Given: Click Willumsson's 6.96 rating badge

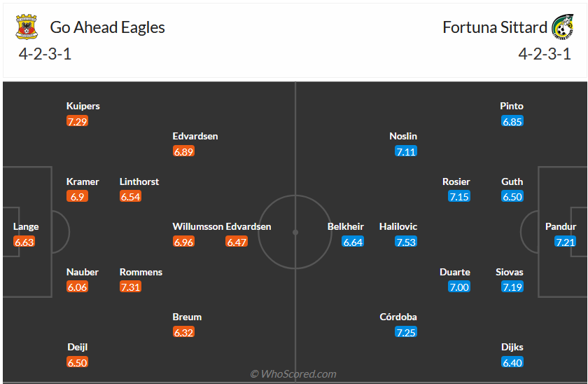Looking at the screenshot, I should point(183,242).
